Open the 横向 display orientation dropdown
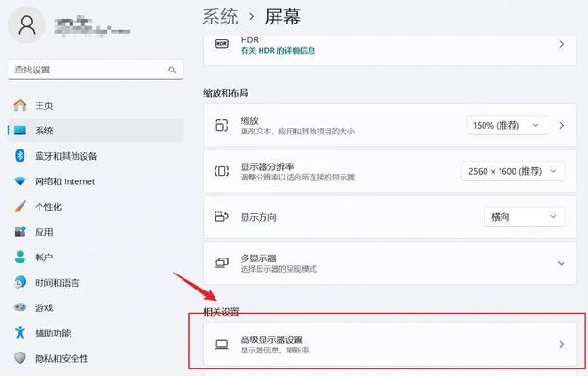588x376 pixels. (x=524, y=217)
